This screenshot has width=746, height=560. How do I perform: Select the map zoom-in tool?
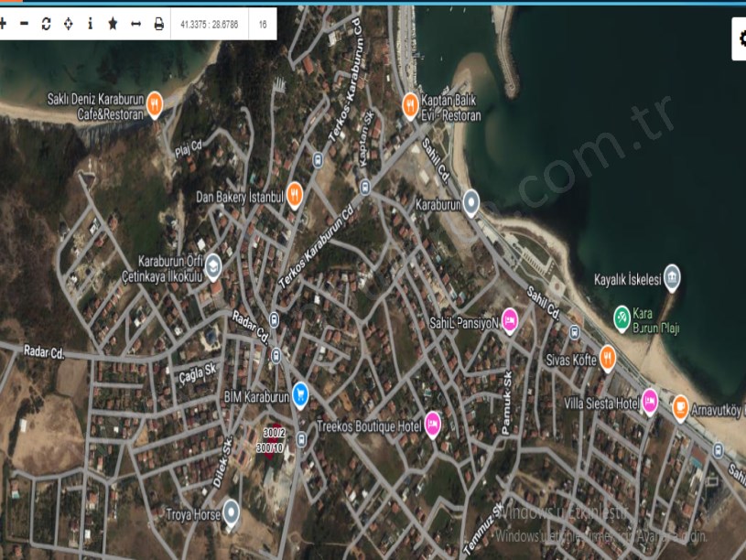click(5, 23)
